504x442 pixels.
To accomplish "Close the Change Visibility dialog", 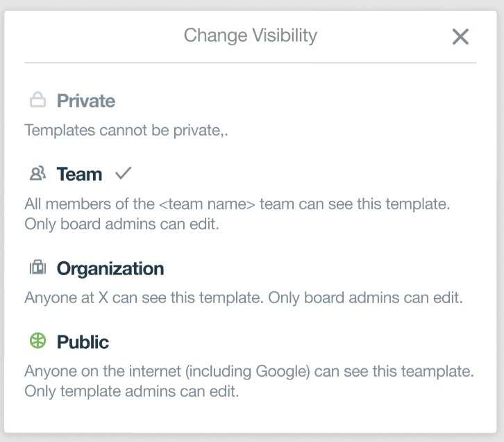I will click(x=460, y=37).
